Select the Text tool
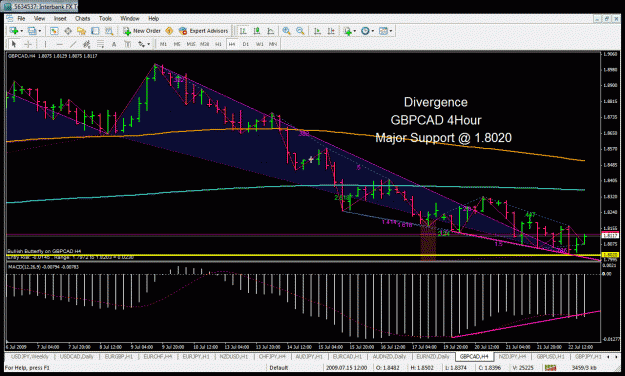625x376 pixels. pos(114,44)
